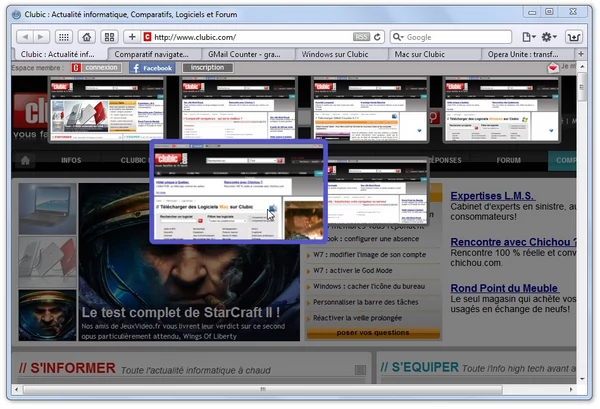Switch to Clubic : Actualité inf... tab

58,54
